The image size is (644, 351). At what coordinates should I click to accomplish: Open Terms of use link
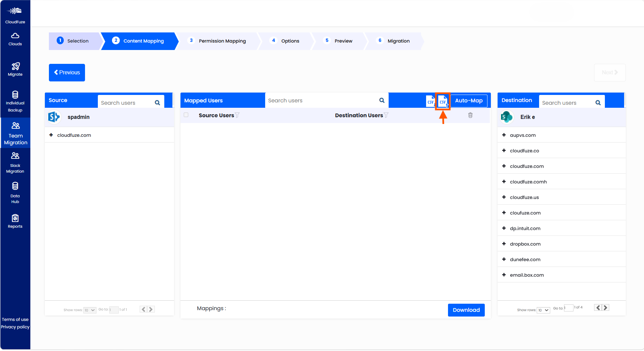(15, 320)
